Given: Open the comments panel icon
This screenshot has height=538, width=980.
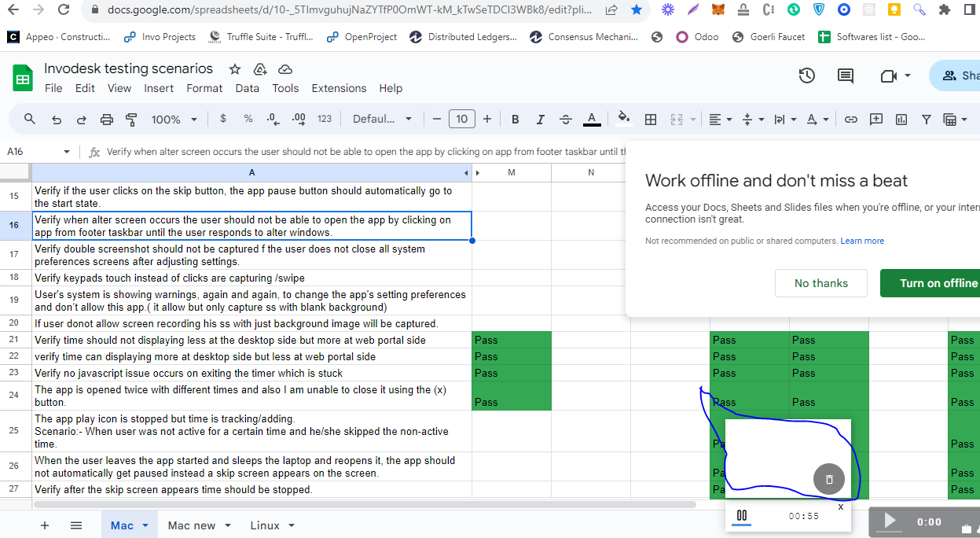Looking at the screenshot, I should coord(846,76).
